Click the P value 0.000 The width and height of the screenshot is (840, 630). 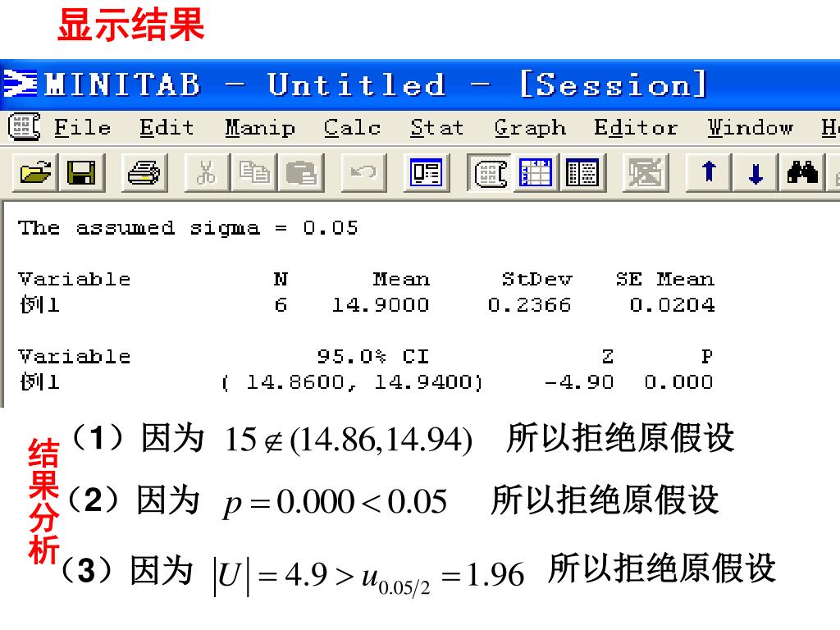pyautogui.click(x=678, y=382)
